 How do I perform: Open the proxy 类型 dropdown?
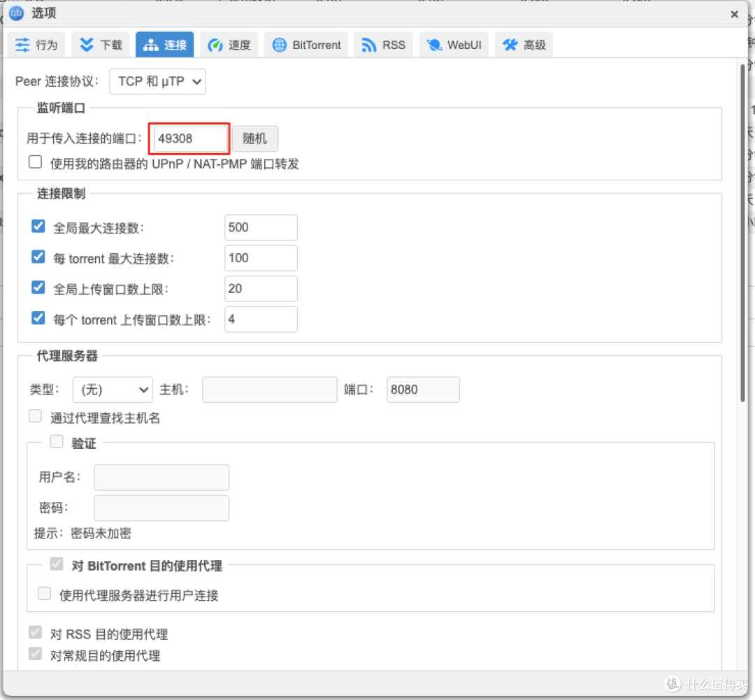pos(113,390)
